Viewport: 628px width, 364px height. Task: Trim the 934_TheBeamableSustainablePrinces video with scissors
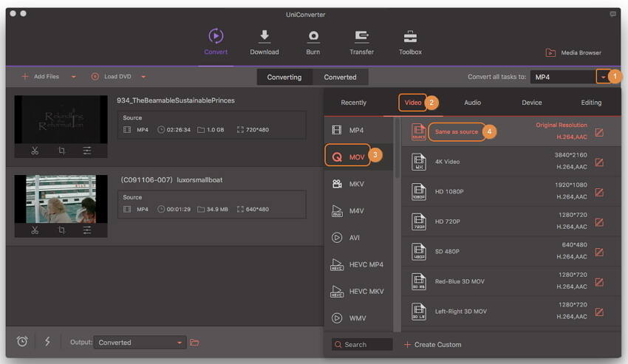coord(35,151)
